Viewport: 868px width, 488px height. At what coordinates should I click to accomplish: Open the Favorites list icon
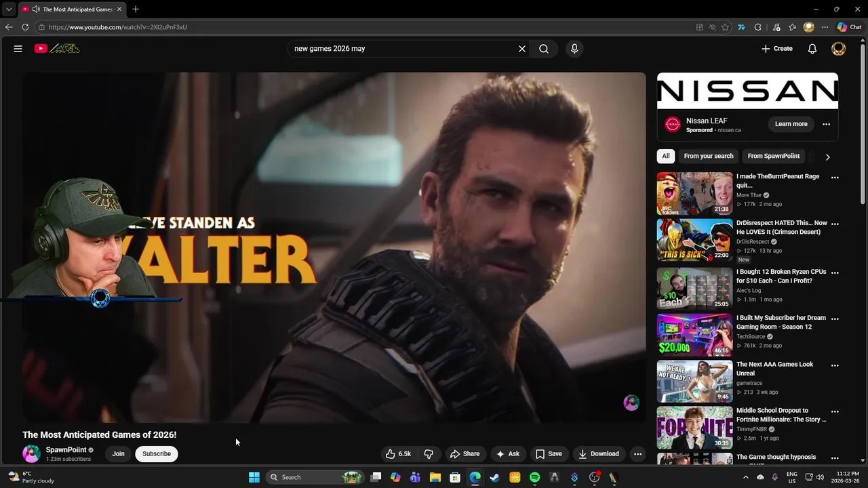[792, 27]
